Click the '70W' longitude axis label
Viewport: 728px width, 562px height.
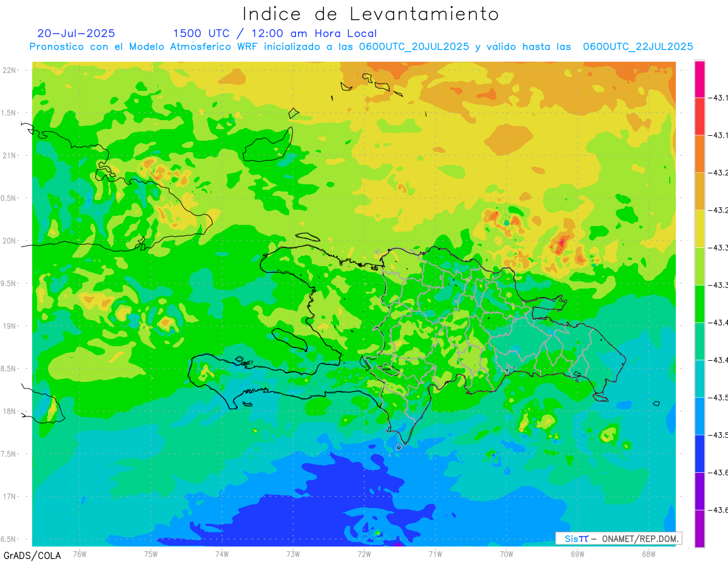coord(507,554)
